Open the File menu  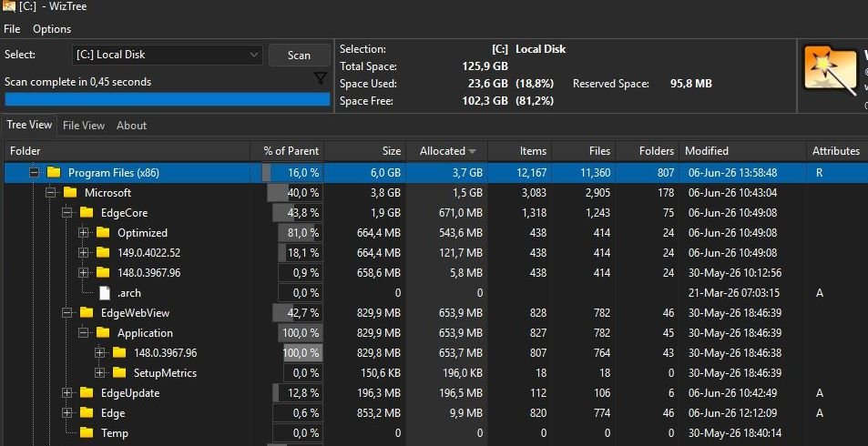point(12,29)
